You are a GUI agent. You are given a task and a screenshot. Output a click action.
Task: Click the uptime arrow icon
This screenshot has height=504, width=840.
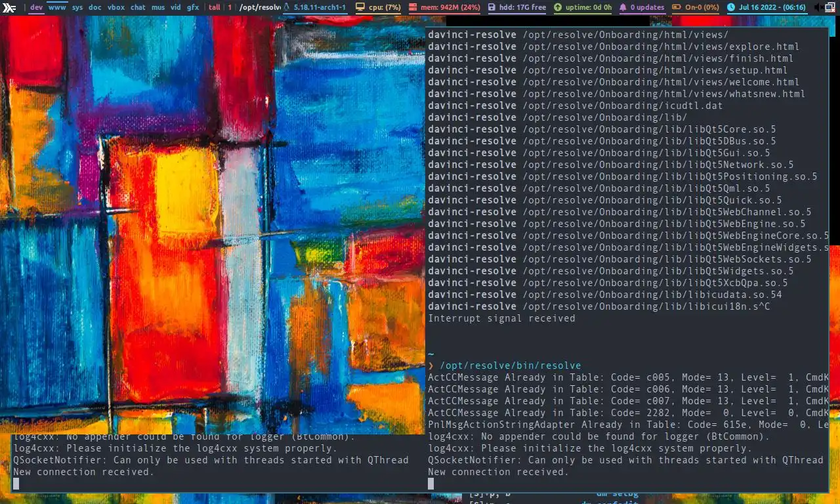(558, 8)
